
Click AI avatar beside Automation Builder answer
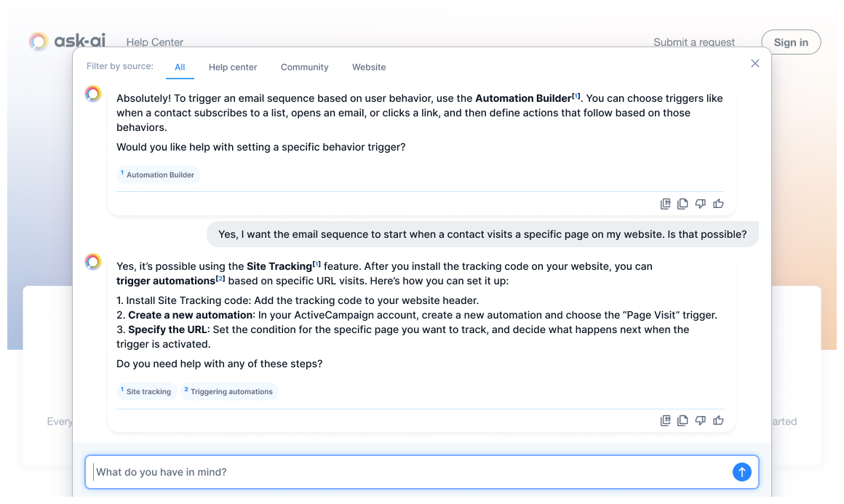pos(93,94)
